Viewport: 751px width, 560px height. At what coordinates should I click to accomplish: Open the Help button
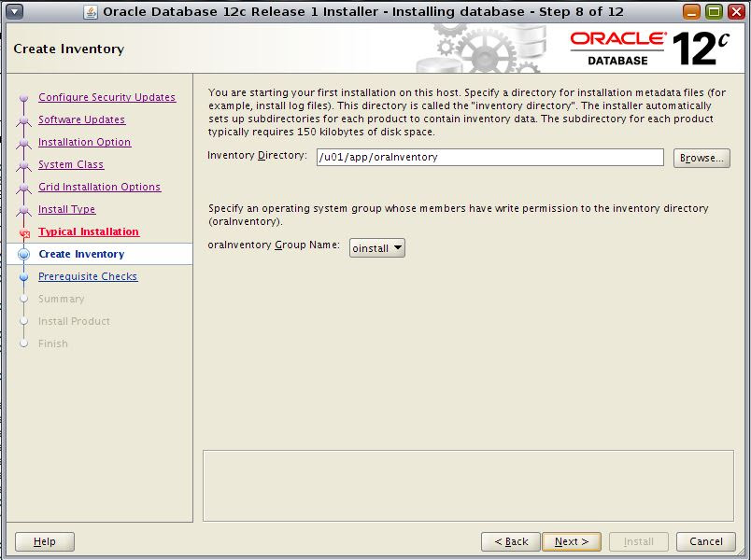point(45,542)
